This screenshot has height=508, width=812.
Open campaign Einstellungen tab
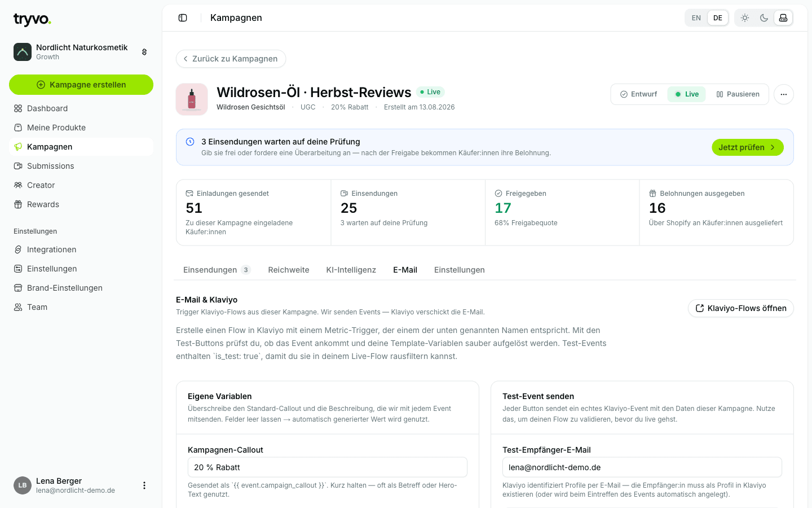[x=460, y=270]
